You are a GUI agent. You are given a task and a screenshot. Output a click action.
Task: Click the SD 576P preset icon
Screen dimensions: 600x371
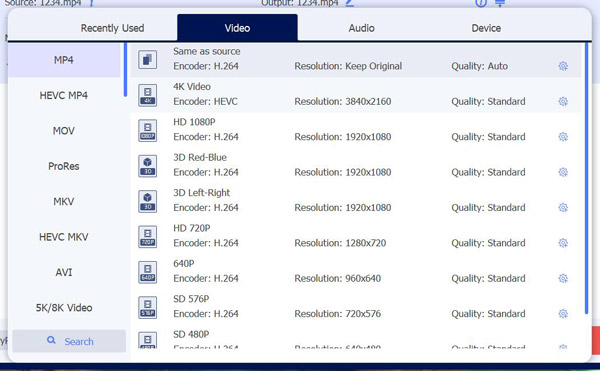tap(147, 307)
